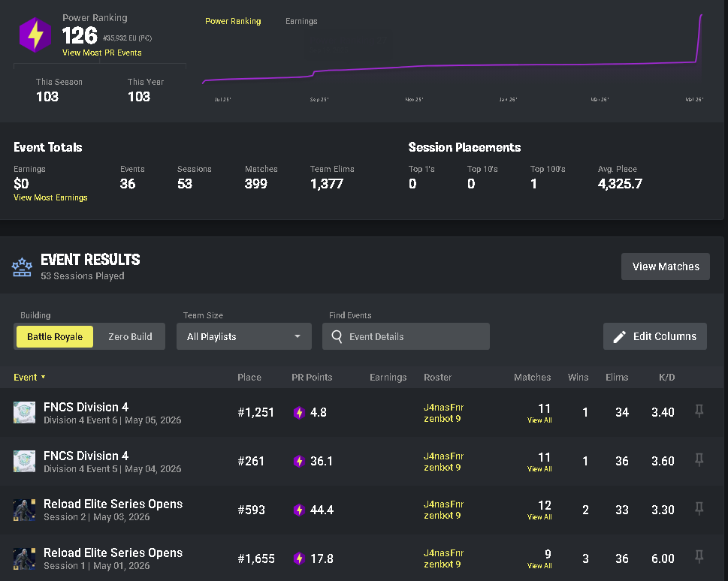Click the pencil icon on Edit Columns
Image resolution: width=728 pixels, height=581 pixels.
pyautogui.click(x=619, y=337)
